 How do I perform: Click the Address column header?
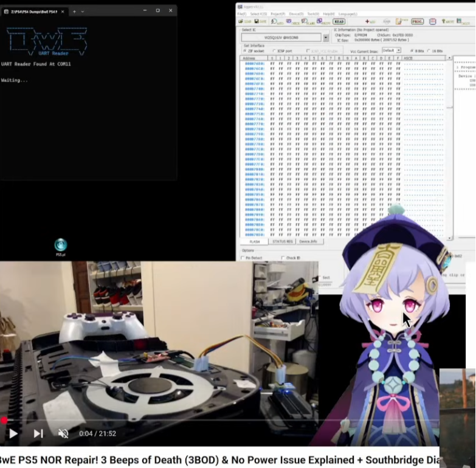[x=254, y=58]
